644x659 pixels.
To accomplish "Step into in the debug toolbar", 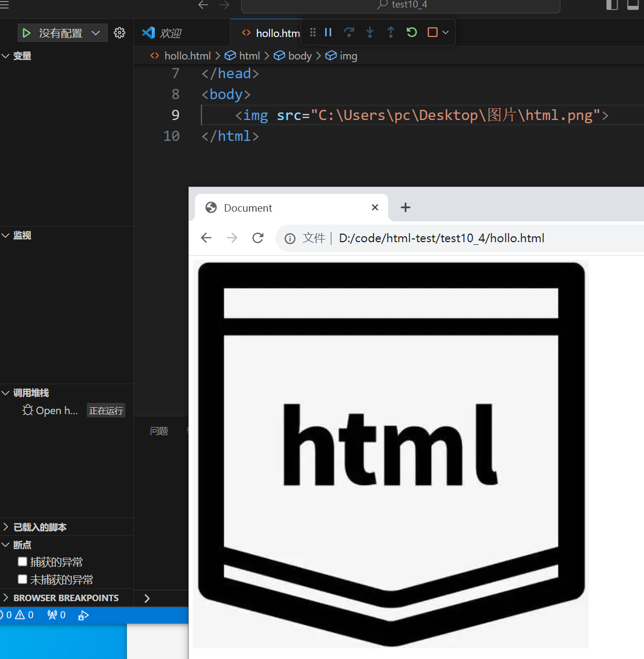I will tap(370, 32).
